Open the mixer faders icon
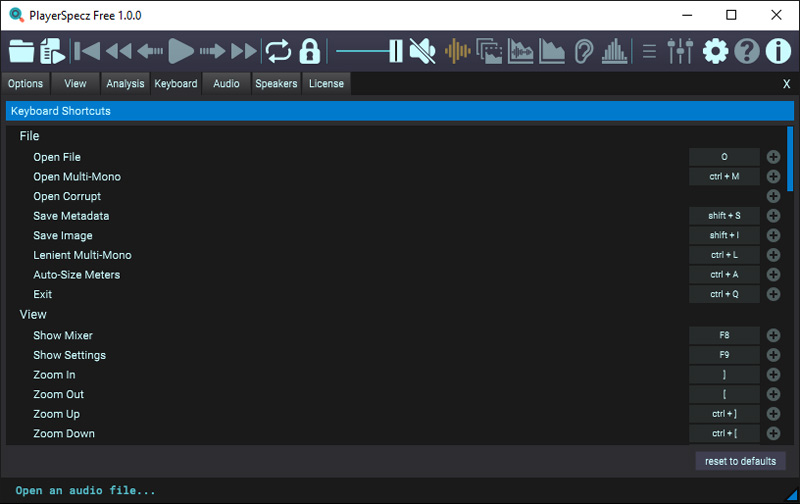 (680, 50)
